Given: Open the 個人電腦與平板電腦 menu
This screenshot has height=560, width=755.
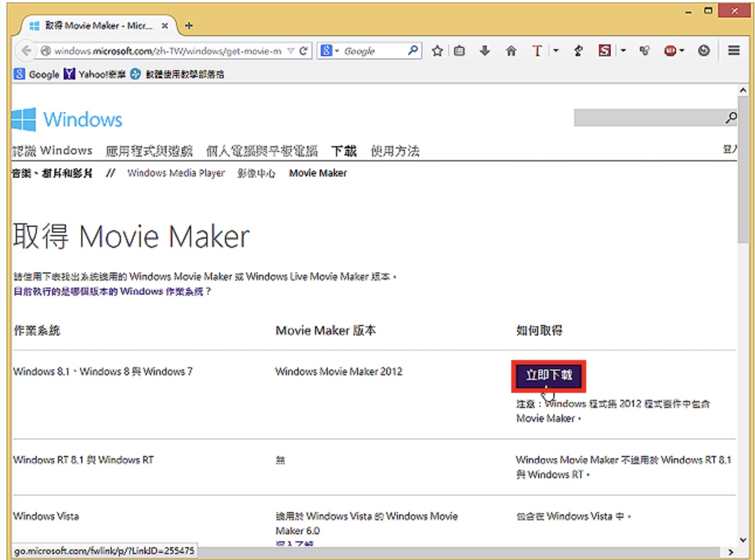Looking at the screenshot, I should click(x=262, y=151).
